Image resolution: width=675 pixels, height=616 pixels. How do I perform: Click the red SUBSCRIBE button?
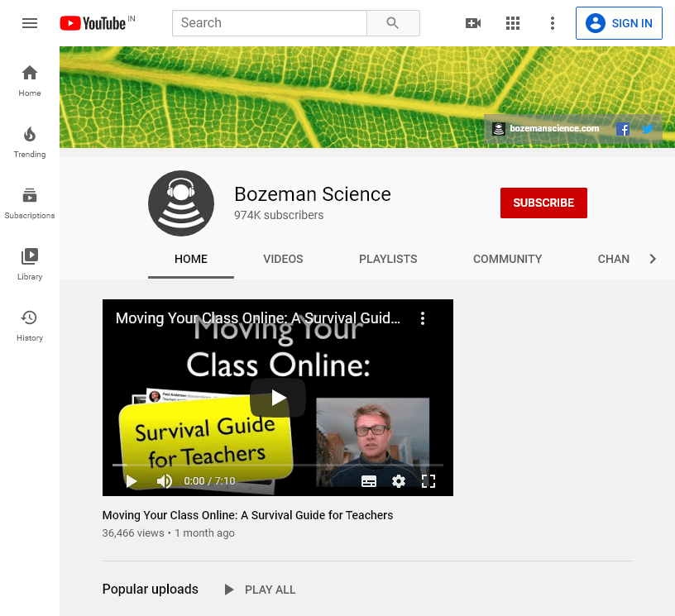(543, 203)
